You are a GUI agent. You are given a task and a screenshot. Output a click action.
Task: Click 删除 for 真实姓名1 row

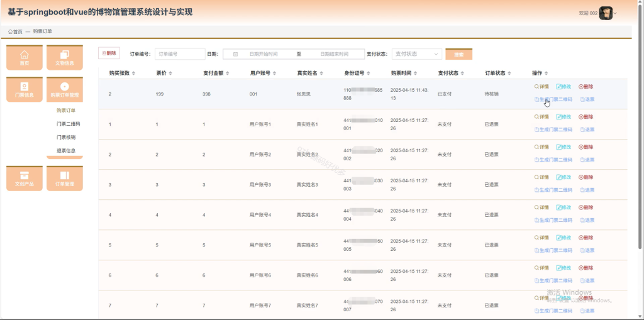(x=586, y=117)
